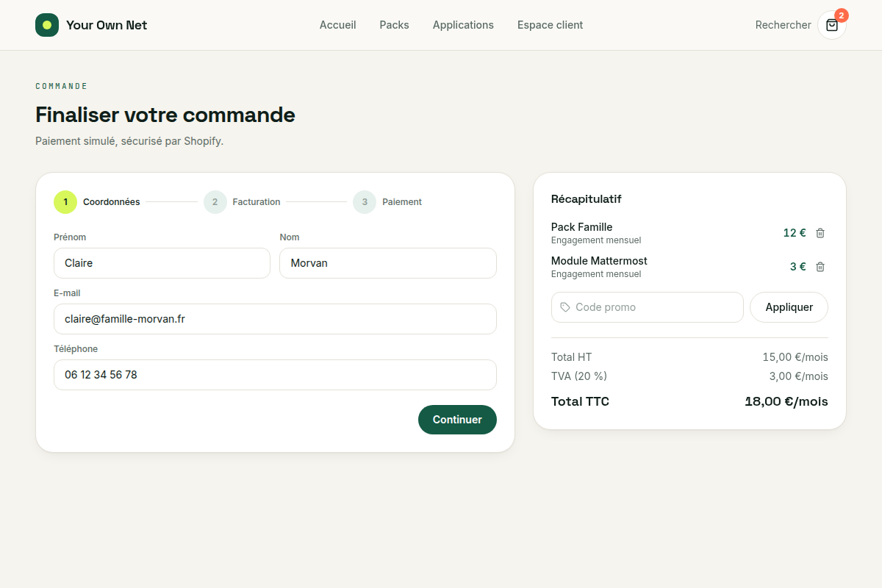Click the Rechercher link
This screenshot has height=588, width=882.
783,25
